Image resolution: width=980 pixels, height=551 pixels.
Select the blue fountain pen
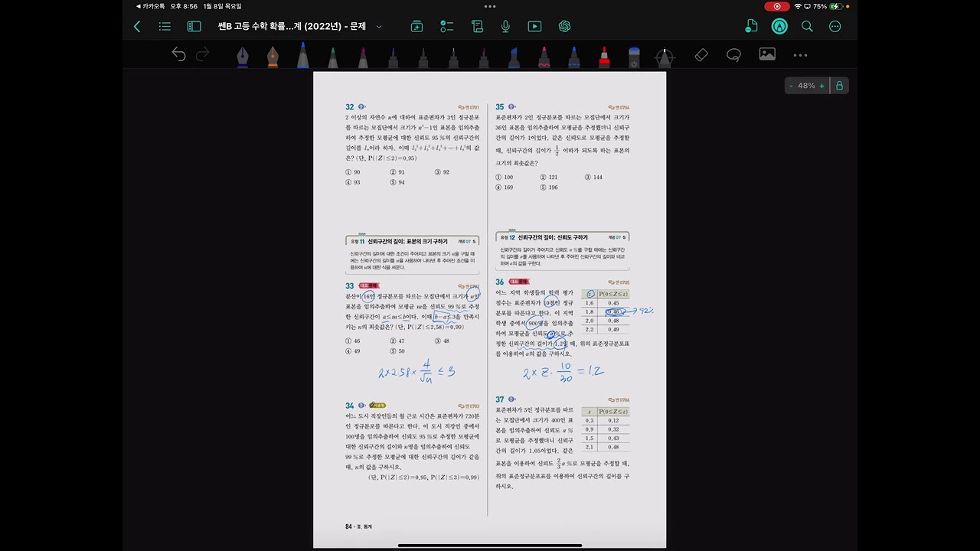243,56
